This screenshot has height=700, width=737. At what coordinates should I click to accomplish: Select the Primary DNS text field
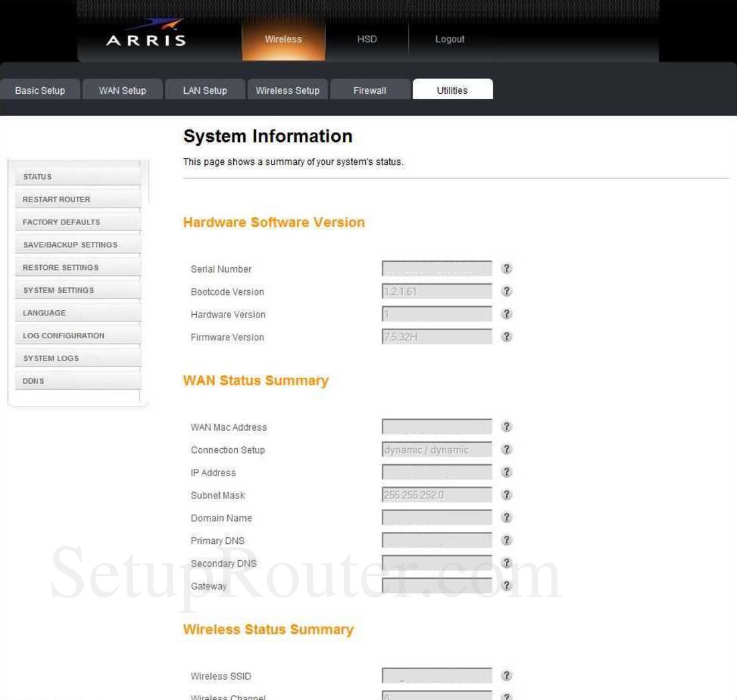tap(435, 540)
